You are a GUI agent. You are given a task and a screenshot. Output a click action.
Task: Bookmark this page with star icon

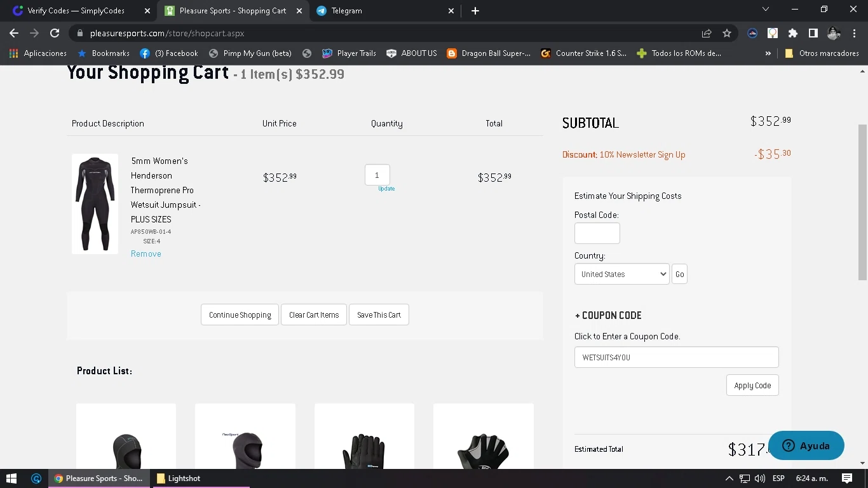[727, 33]
